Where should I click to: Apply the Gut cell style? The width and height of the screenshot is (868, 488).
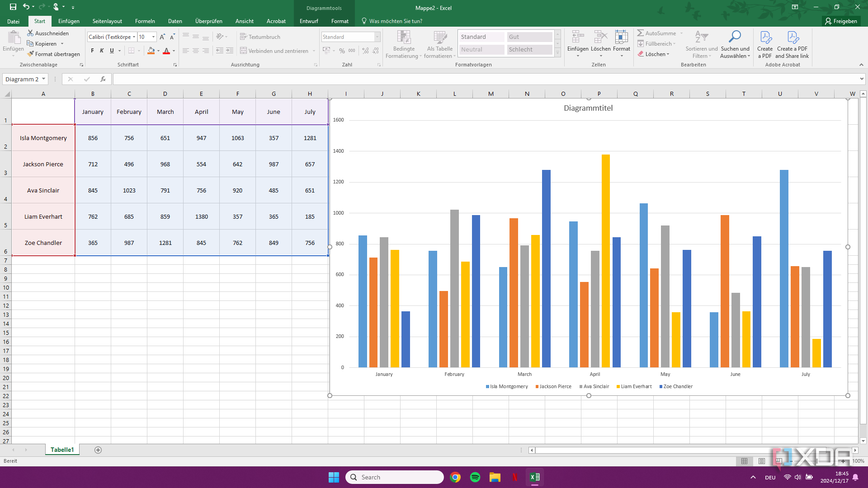529,37
